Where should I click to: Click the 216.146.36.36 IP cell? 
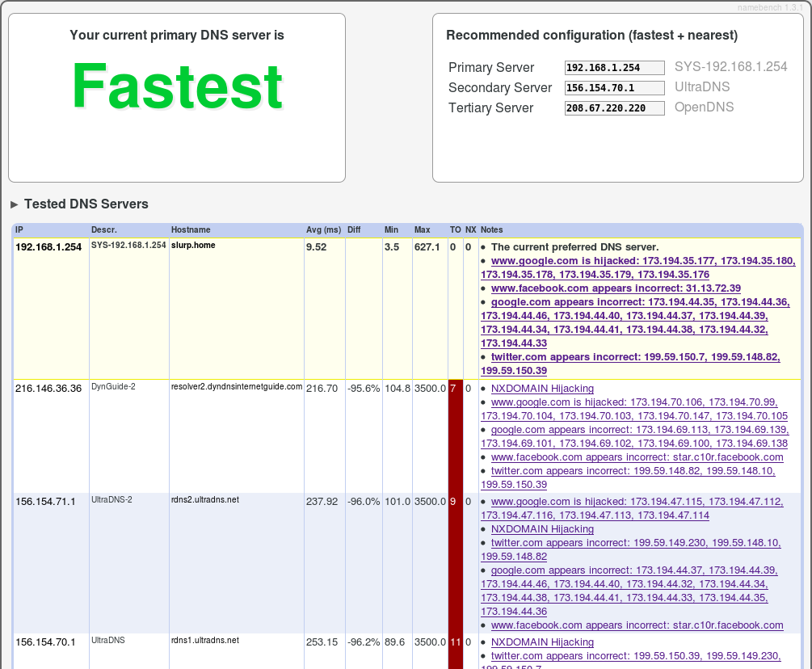coord(48,389)
